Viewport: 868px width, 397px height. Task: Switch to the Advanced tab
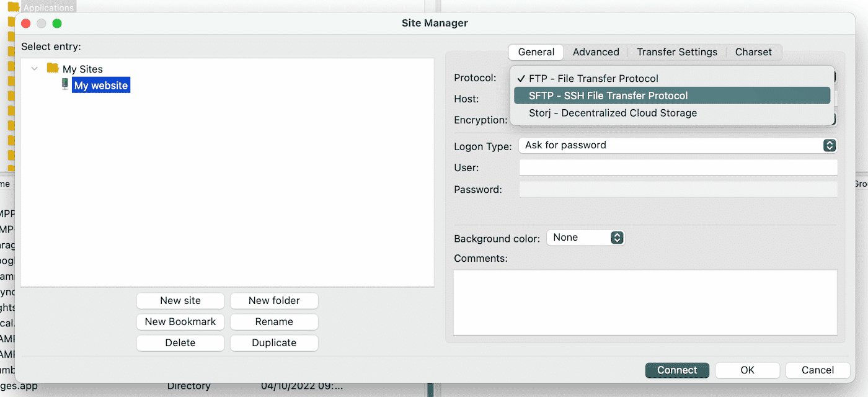point(595,52)
